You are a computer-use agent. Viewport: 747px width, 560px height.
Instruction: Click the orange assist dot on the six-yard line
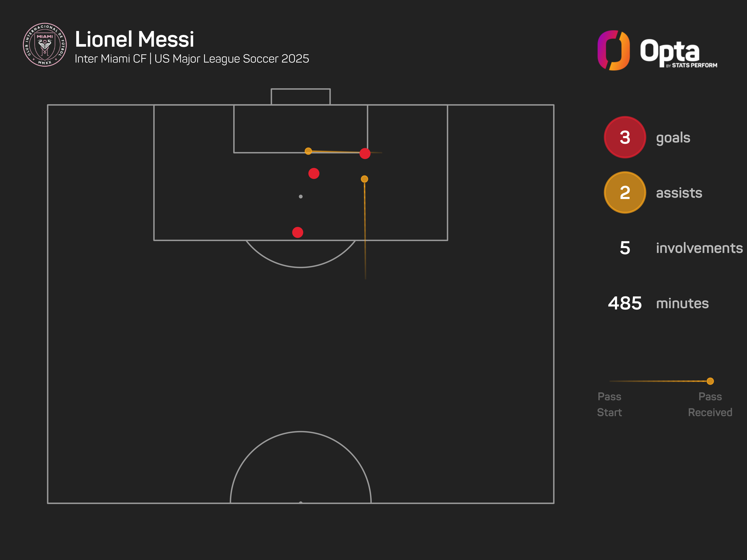(x=308, y=151)
